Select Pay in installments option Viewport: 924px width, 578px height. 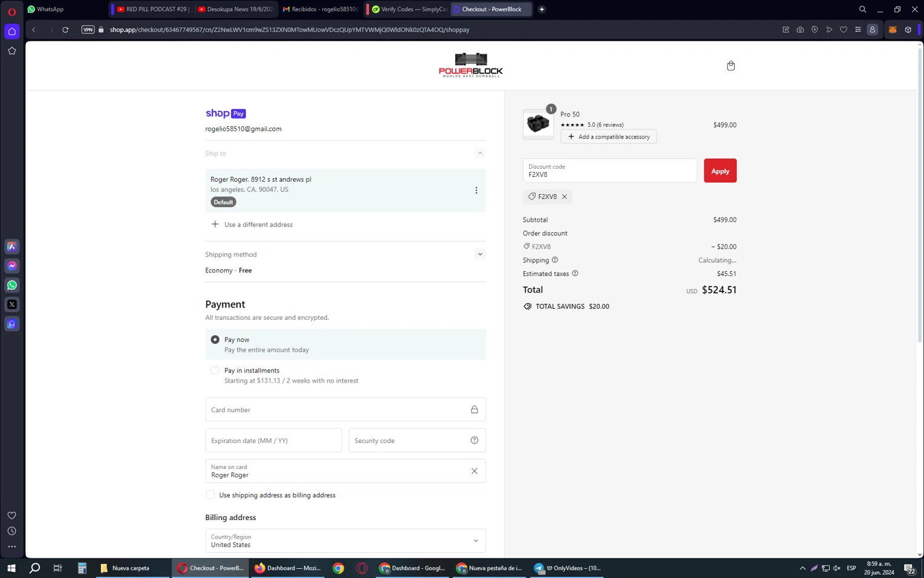[x=215, y=370]
